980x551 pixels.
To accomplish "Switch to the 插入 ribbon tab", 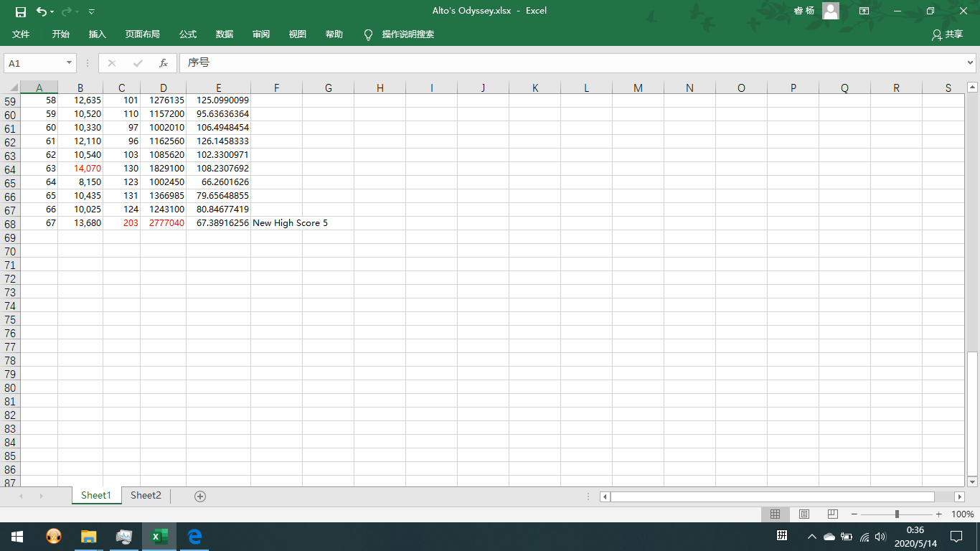I will pos(98,34).
